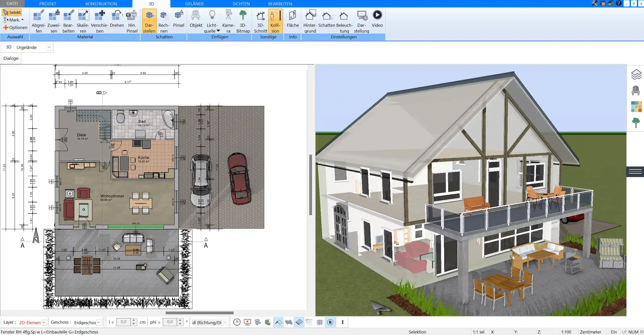644x335 pixels.
Task: Toggle the grid display in the bottom toolbar
Action: click(320, 322)
